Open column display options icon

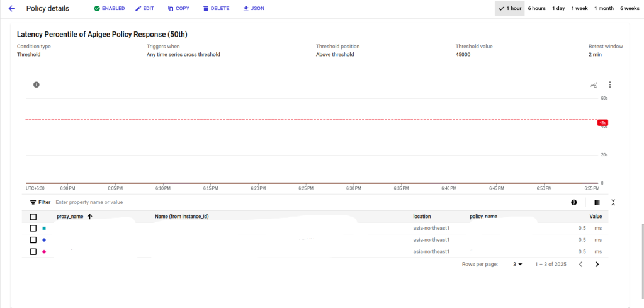(597, 202)
